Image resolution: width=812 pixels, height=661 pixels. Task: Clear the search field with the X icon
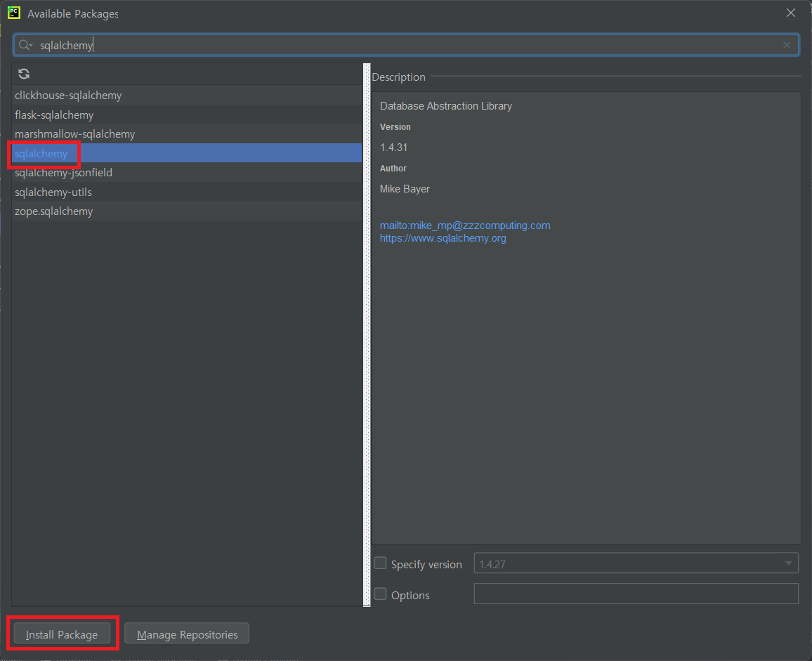(787, 45)
